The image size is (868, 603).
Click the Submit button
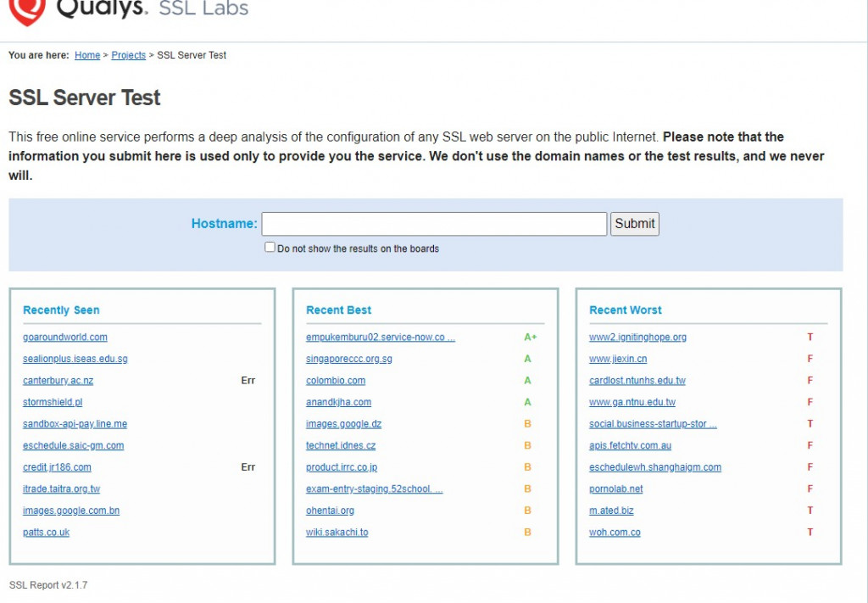(x=634, y=224)
